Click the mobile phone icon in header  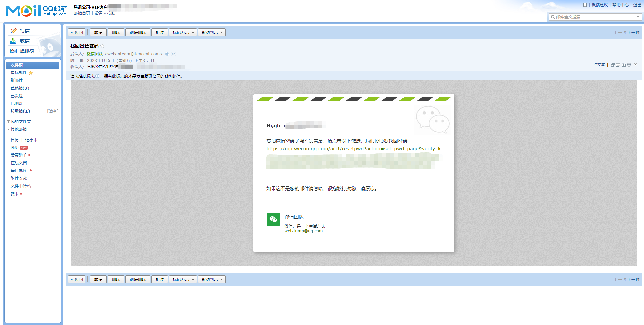click(585, 5)
